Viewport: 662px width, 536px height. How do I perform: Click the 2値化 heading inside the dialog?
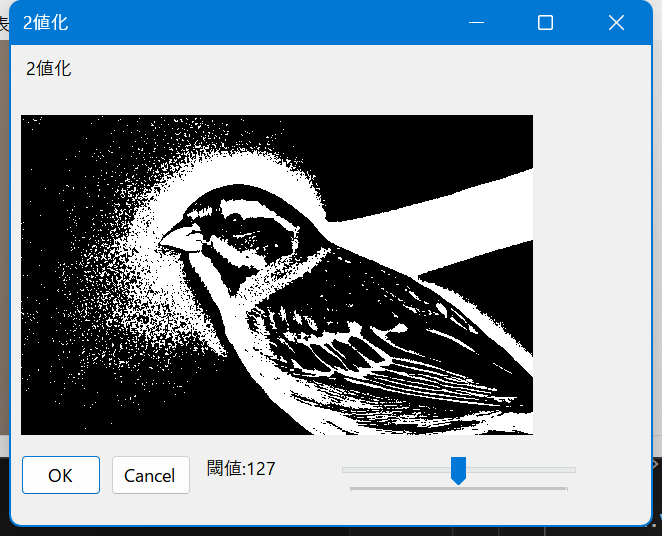pos(49,68)
